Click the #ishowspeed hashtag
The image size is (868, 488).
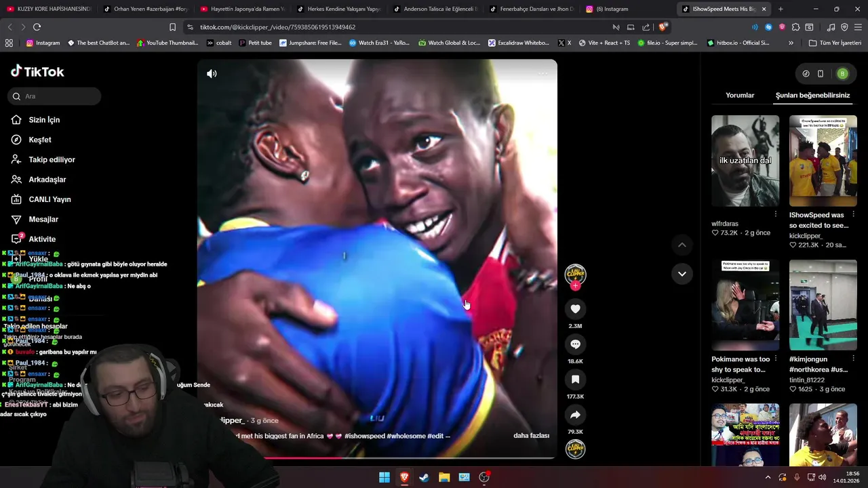[x=365, y=436]
